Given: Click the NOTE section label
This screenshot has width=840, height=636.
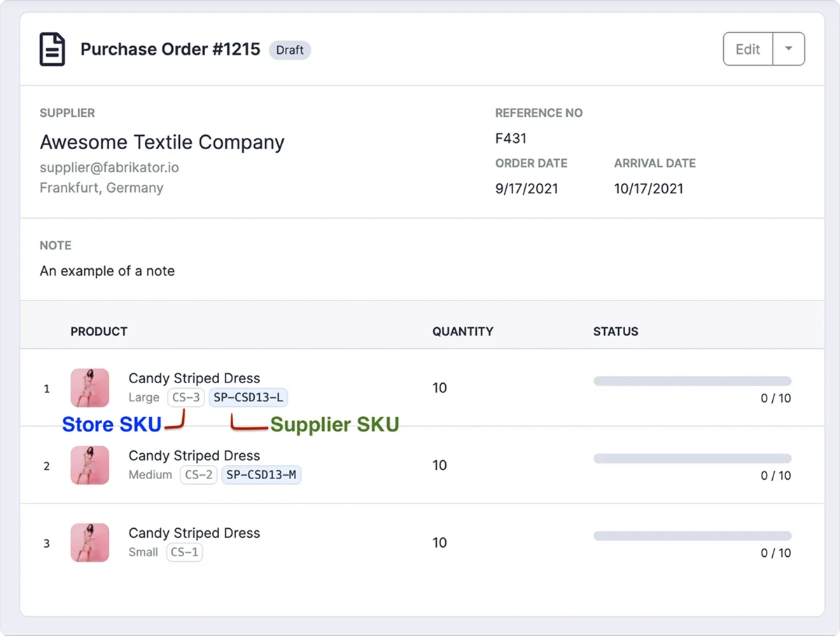Looking at the screenshot, I should (x=56, y=245).
